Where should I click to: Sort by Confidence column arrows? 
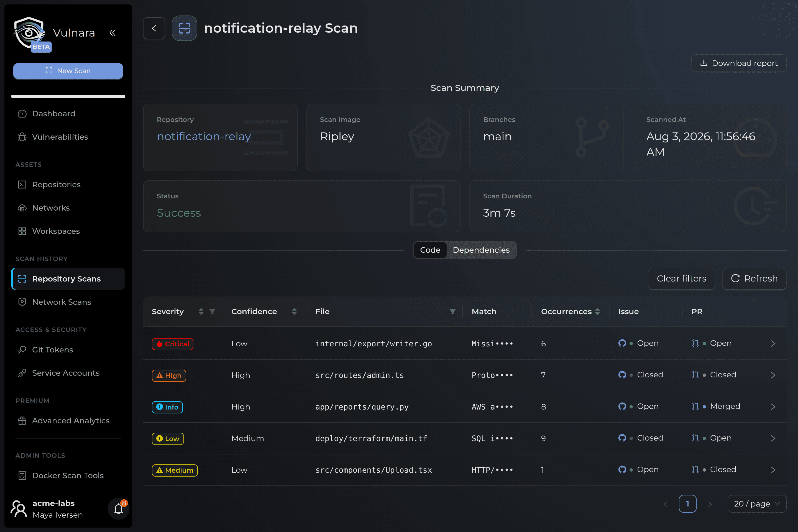coord(294,311)
